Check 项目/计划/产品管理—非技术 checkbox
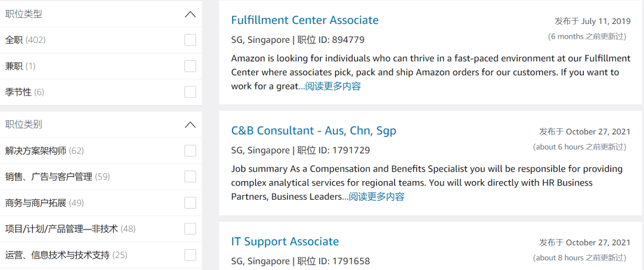 (x=190, y=229)
